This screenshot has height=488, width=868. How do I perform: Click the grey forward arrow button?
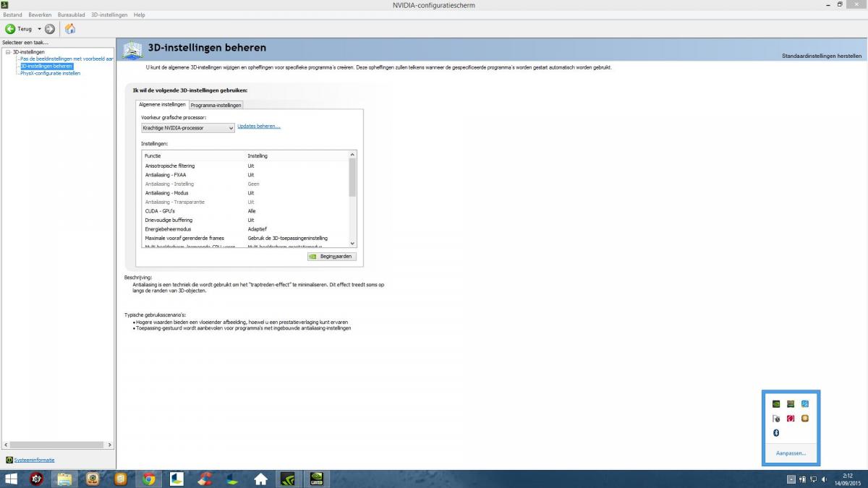(50, 29)
